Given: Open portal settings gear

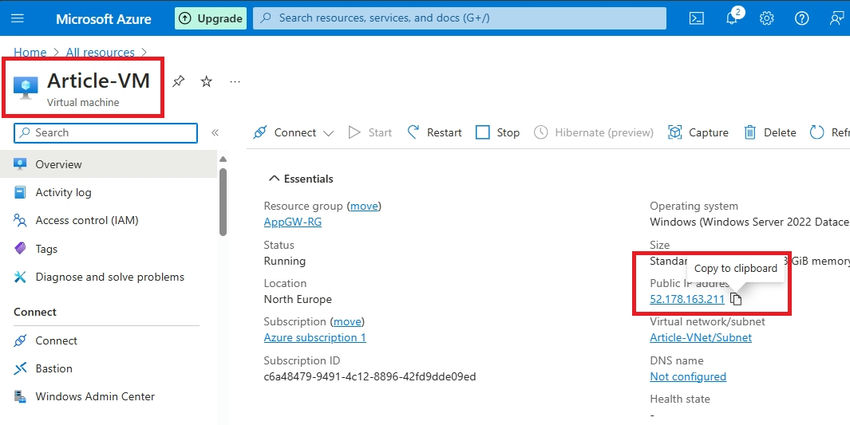Looking at the screenshot, I should (x=767, y=18).
